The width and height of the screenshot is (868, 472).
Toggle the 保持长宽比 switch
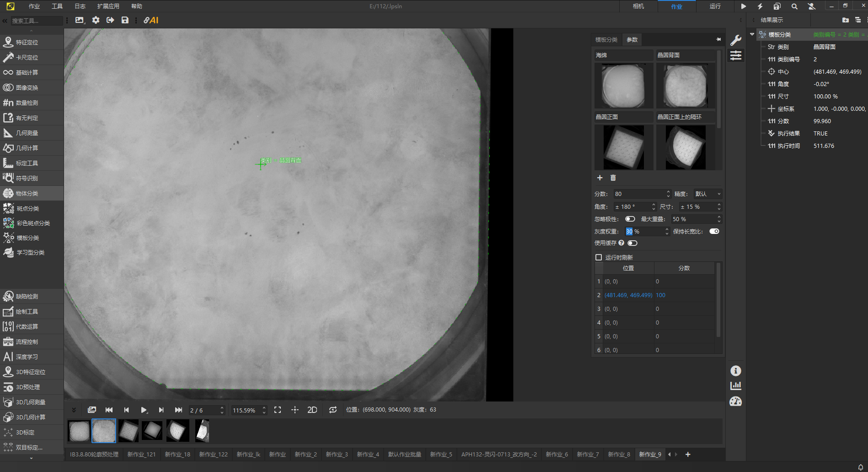[x=714, y=231]
